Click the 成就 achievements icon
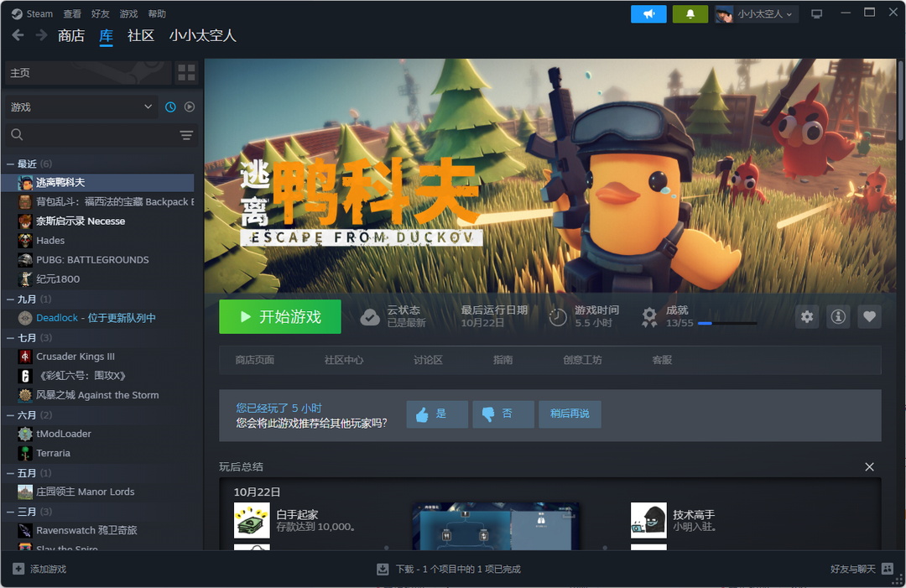The height and width of the screenshot is (588, 906). point(649,317)
